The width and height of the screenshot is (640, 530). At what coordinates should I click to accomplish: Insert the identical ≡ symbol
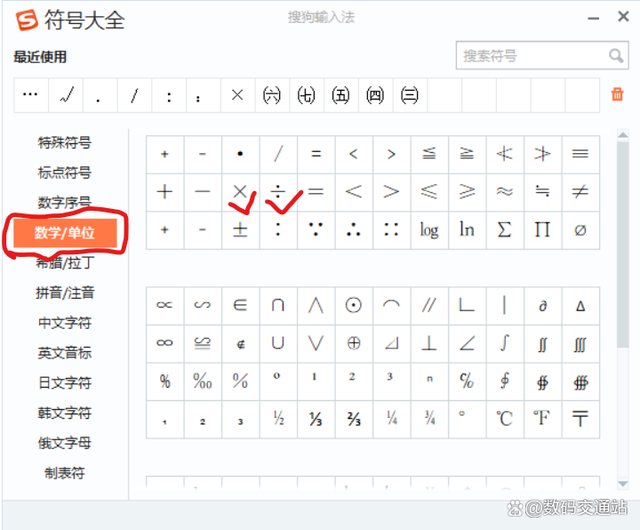coord(580,154)
